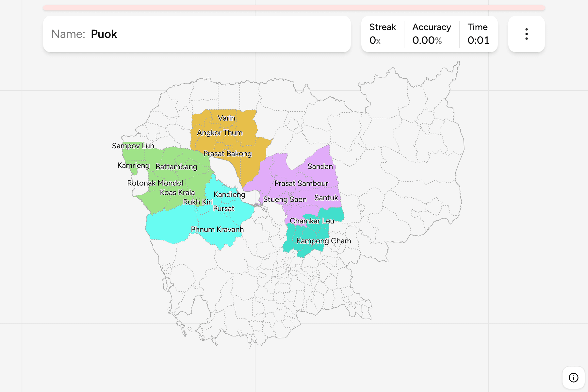Click the Name prompt showing Puok
Viewport: 588px width, 392px height.
(x=197, y=34)
